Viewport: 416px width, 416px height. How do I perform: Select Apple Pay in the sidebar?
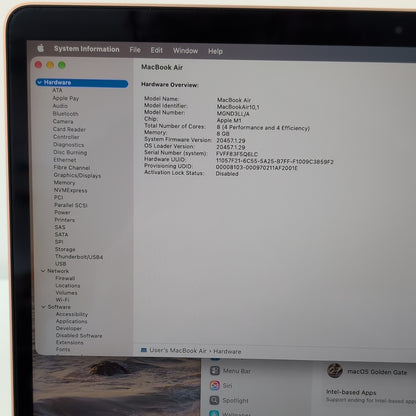pyautogui.click(x=66, y=98)
